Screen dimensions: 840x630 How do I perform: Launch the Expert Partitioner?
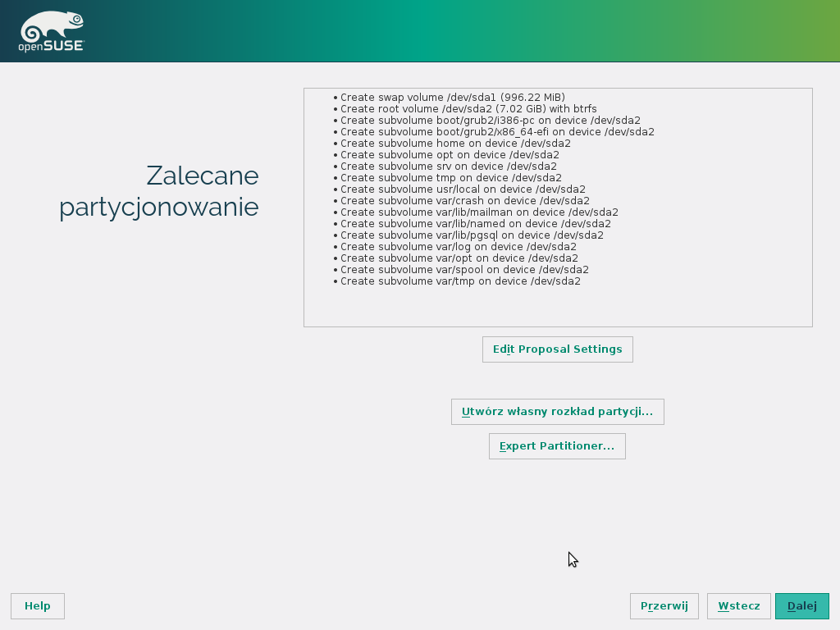tap(557, 446)
